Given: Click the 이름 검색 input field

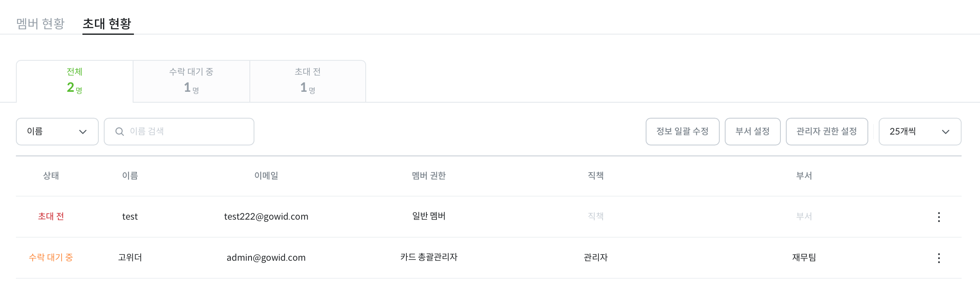Looking at the screenshot, I should pyautogui.click(x=188, y=132).
